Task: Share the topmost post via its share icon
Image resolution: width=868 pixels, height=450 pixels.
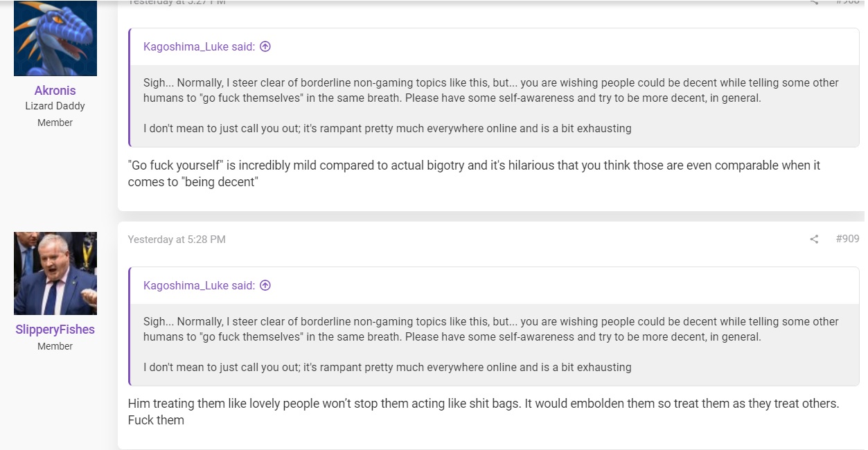Action: tap(814, 2)
